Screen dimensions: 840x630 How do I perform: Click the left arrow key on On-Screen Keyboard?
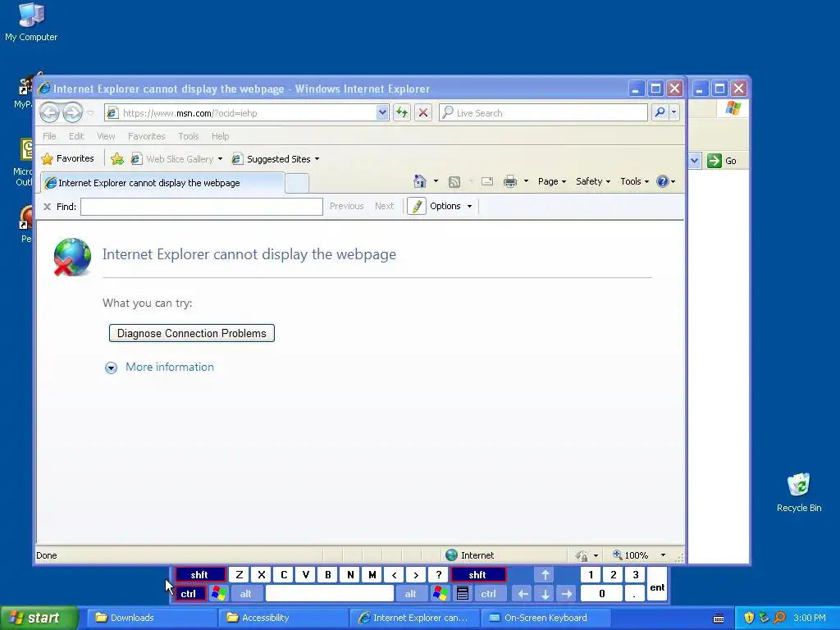pos(523,594)
